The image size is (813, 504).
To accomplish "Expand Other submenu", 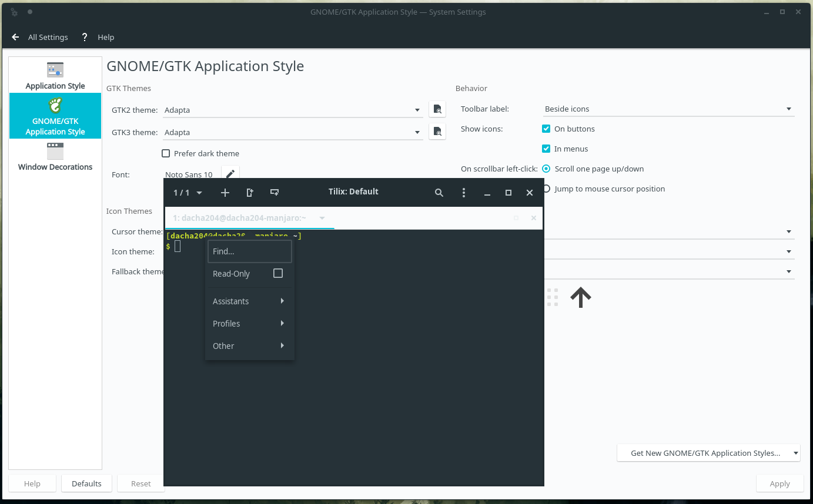I will point(250,345).
